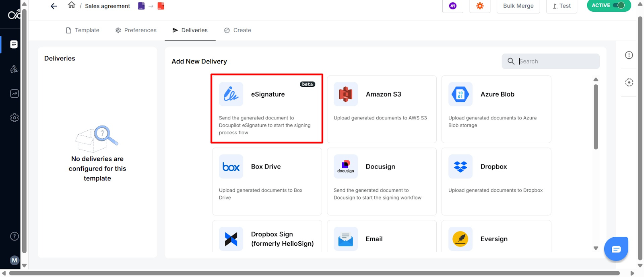Click the Search deliveries input field
The width and height of the screenshot is (644, 277).
[551, 61]
